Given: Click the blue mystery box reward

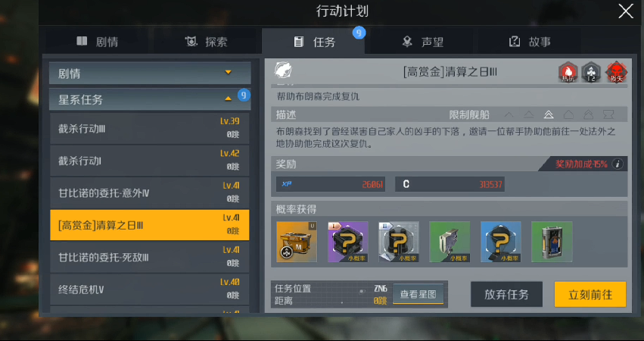Looking at the screenshot, I should click(501, 242).
